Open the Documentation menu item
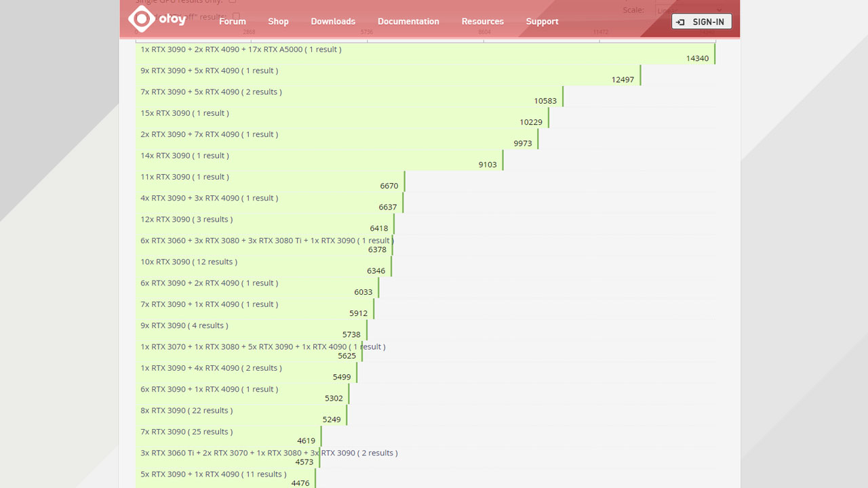Image resolution: width=868 pixels, height=488 pixels. [x=408, y=22]
